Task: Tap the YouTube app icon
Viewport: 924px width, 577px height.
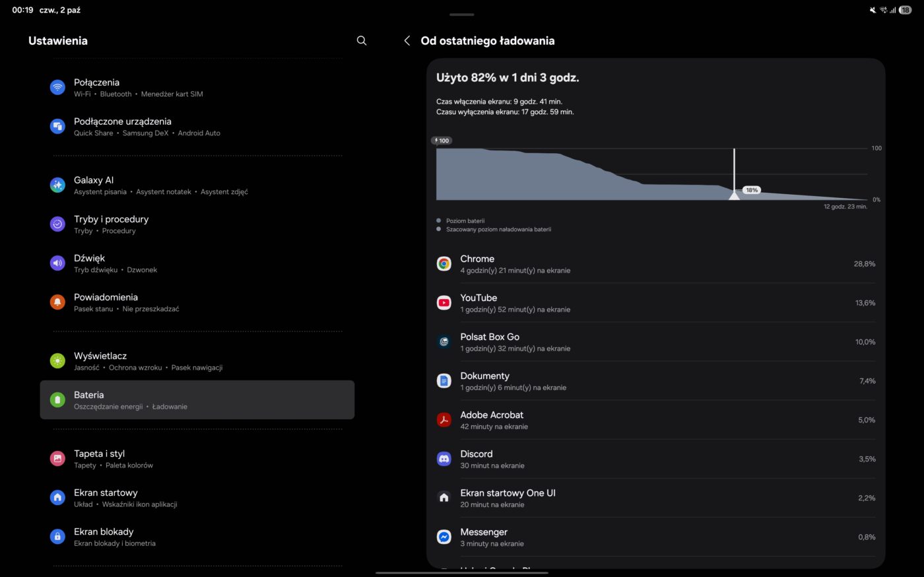Action: pyautogui.click(x=444, y=303)
